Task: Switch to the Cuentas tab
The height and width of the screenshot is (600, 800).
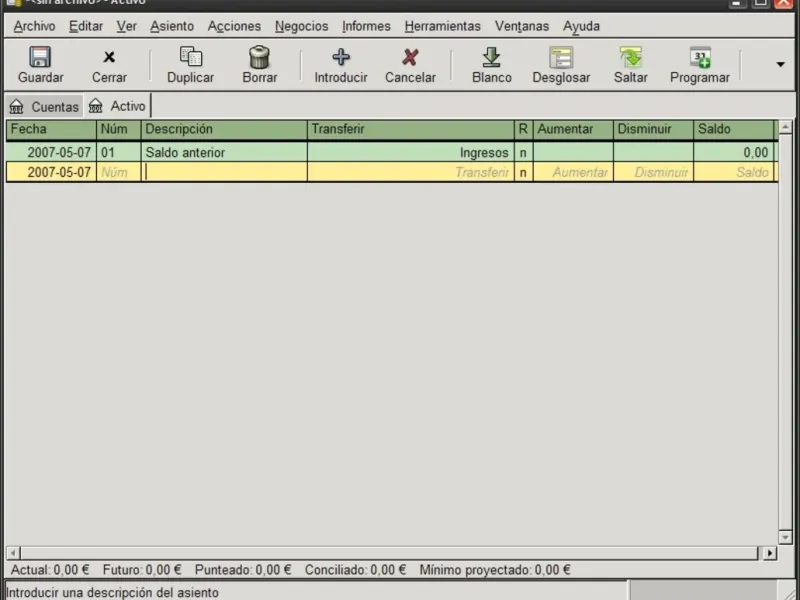Action: [44, 106]
